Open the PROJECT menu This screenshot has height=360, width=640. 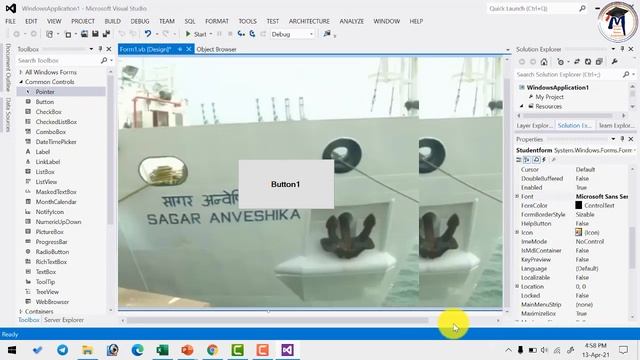83,21
